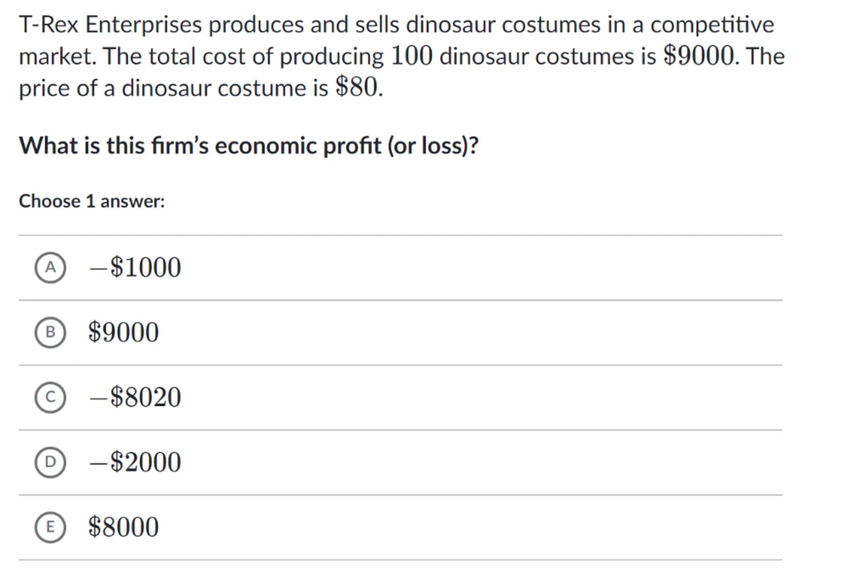Choose the option C radio circle
This screenshot has width=868, height=588.
pyautogui.click(x=50, y=397)
